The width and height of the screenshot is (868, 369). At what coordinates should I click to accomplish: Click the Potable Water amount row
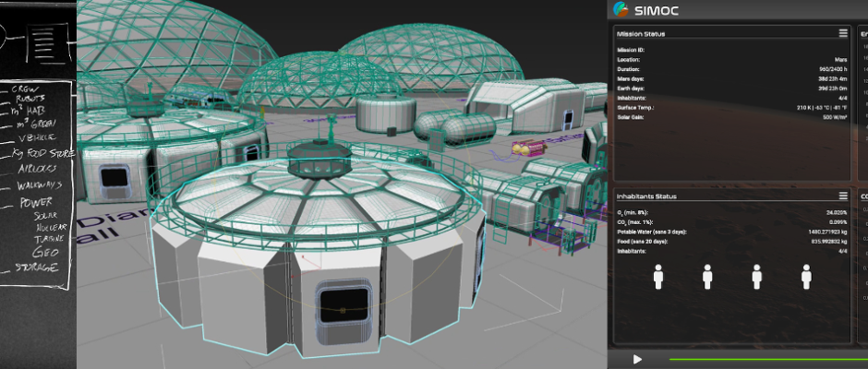pyautogui.click(x=729, y=232)
